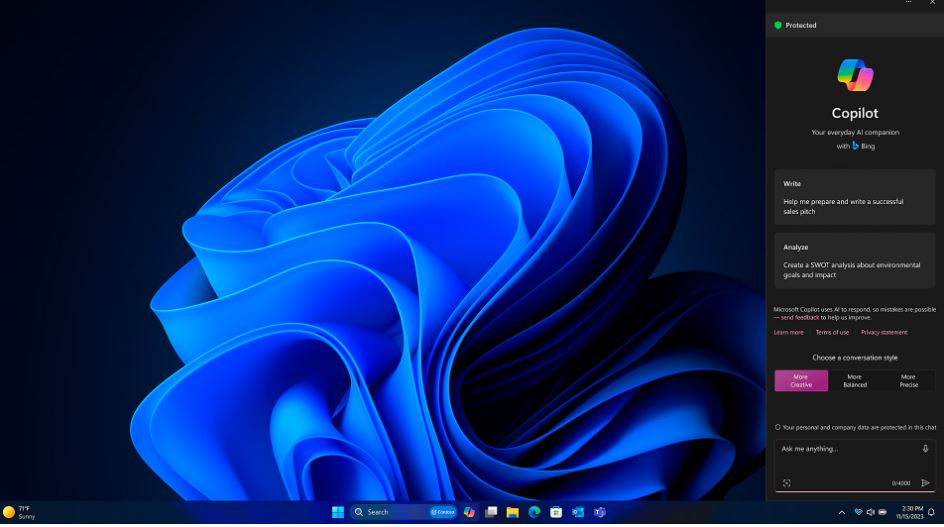Open the Learn more link
944x527 pixels.
789,332
